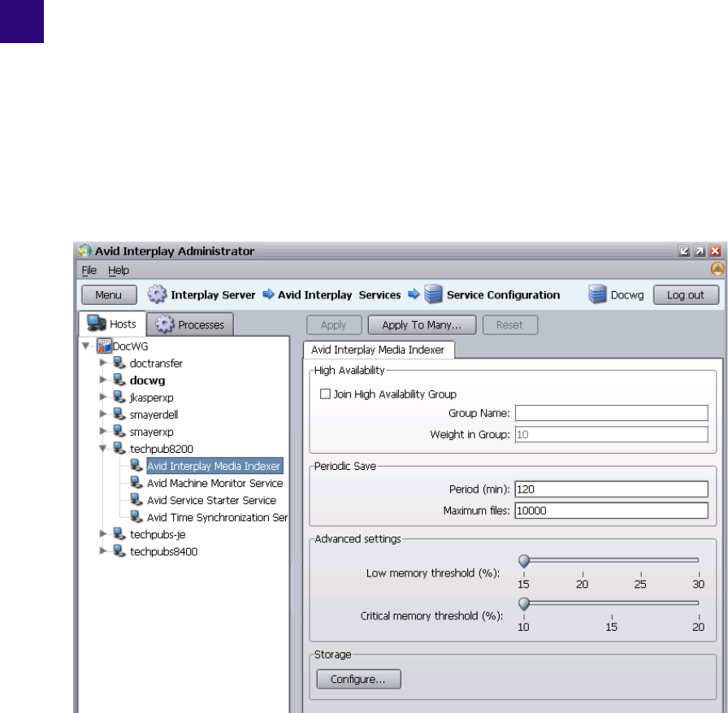728x713 pixels.
Task: Click the Low memory threshold slider handle
Action: 524,561
